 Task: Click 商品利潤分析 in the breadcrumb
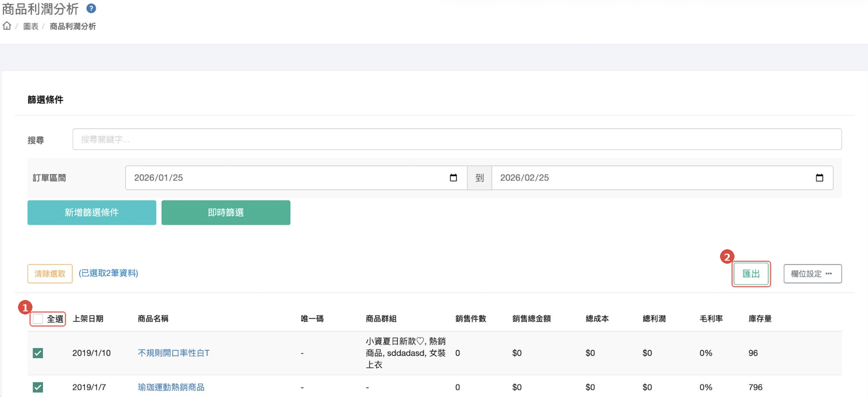(x=73, y=26)
